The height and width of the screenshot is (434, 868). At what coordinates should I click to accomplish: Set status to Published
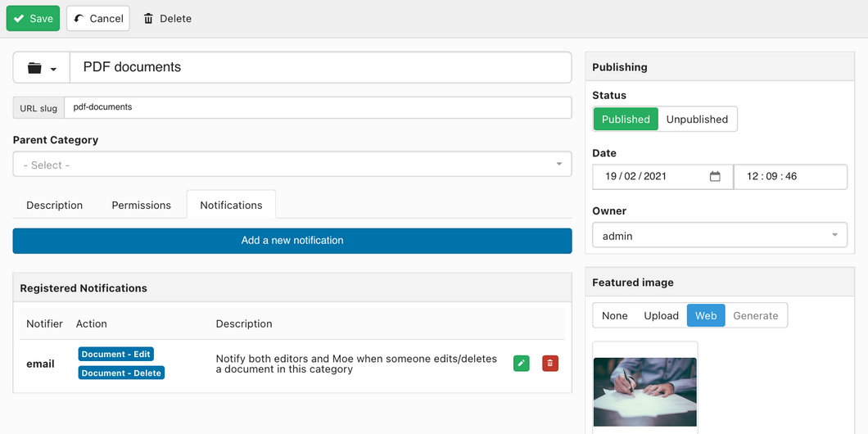click(626, 119)
